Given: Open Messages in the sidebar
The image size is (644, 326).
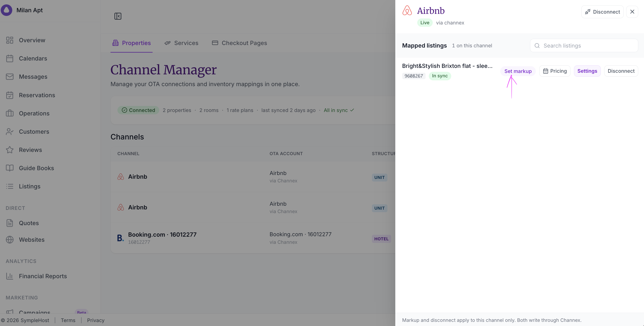Looking at the screenshot, I should pyautogui.click(x=27, y=77).
